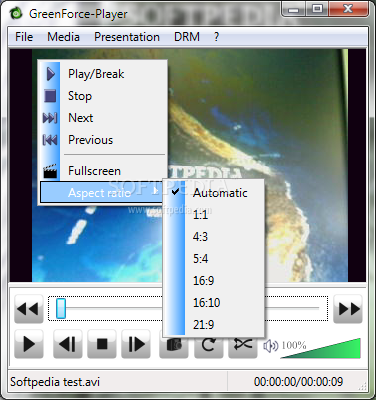Choose Play/Break from the menu
This screenshot has height=400, width=376.
click(x=103, y=74)
